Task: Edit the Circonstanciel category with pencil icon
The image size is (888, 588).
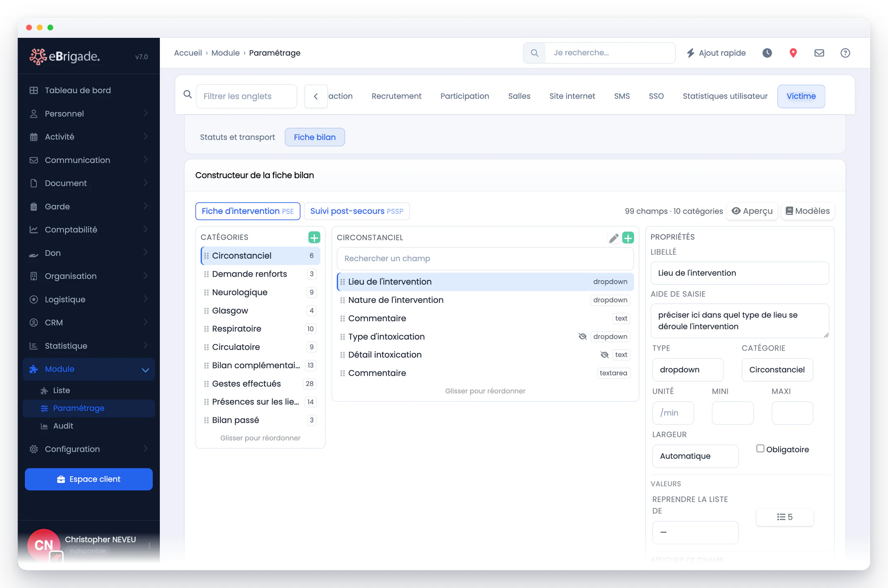Action: (613, 238)
